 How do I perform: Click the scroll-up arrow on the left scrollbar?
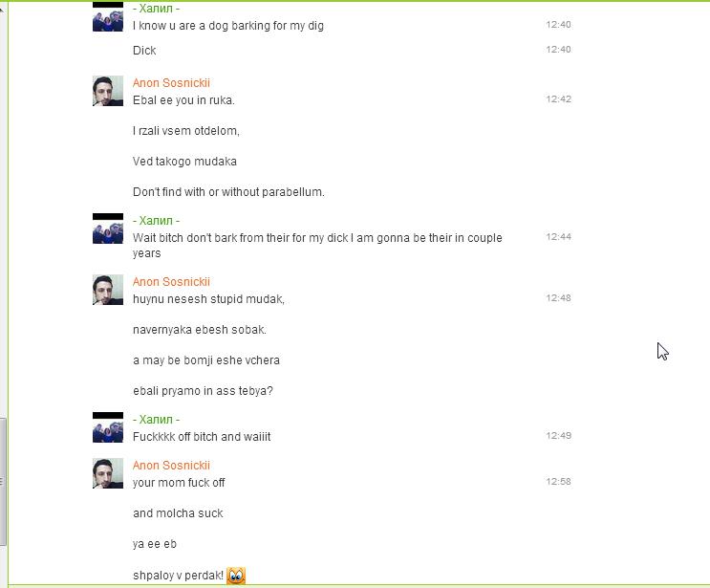[3, 5]
